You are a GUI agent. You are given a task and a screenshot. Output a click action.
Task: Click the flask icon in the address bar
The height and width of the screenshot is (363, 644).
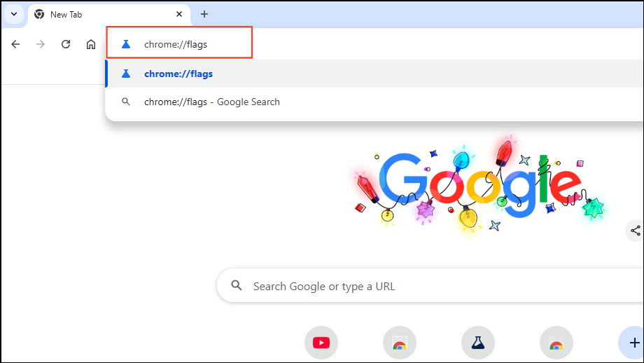pos(126,44)
